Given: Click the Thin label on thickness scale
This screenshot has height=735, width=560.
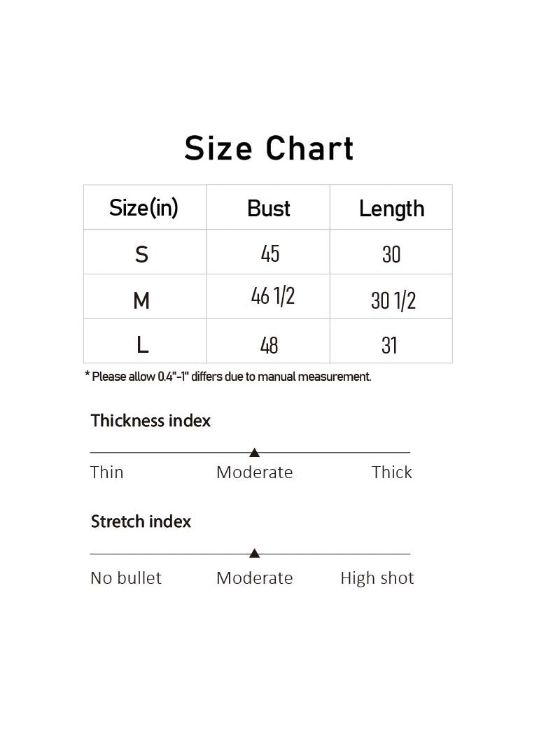Looking at the screenshot, I should coord(107,472).
